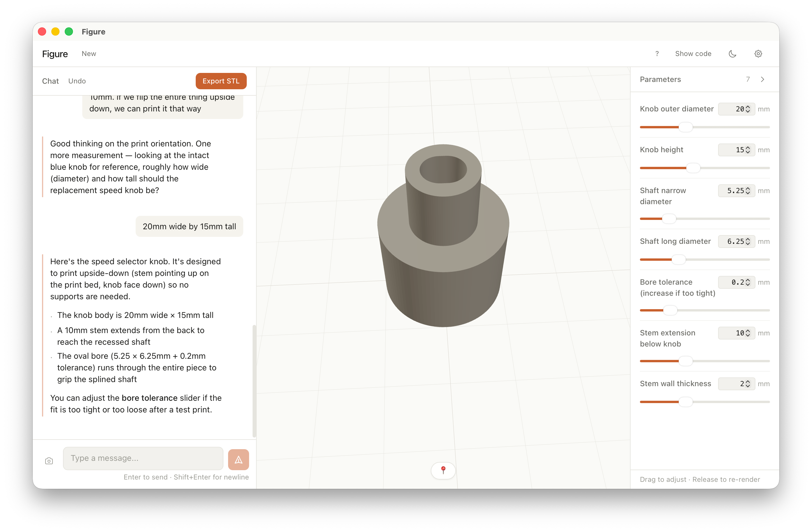Image resolution: width=812 pixels, height=532 pixels.
Task: Click the Knob height value field
Action: [736, 150]
